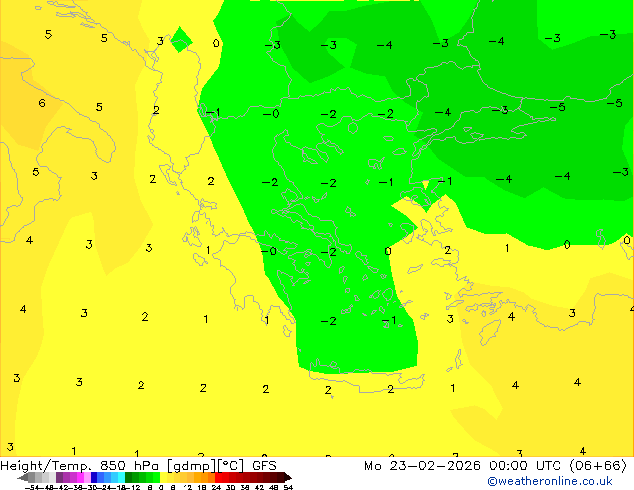
Task: Click the legend label '18'
Action: [x=202, y=487]
